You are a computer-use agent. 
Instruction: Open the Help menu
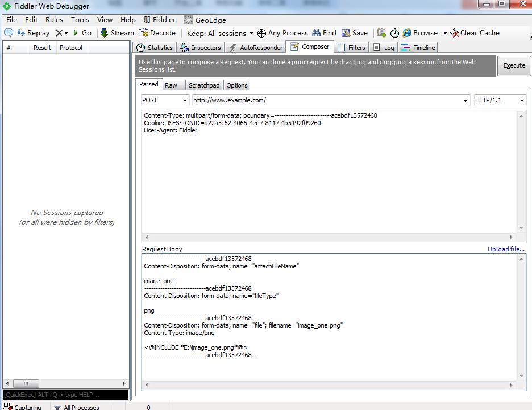pos(128,20)
